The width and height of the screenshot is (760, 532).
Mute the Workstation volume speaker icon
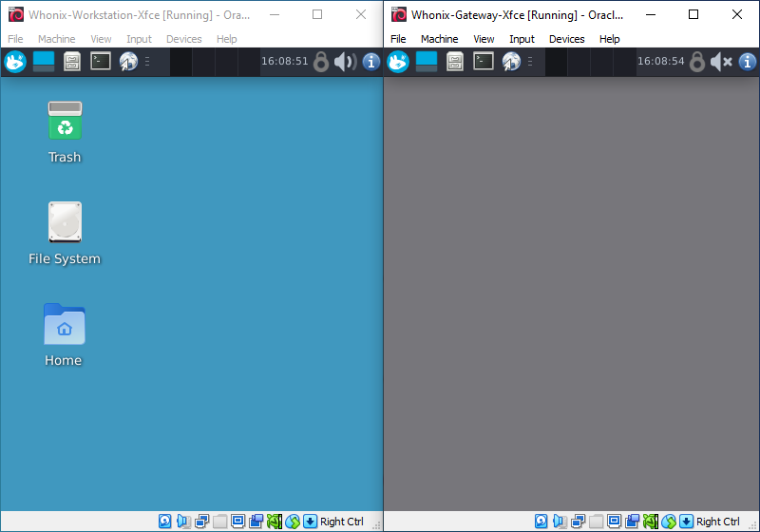[345, 62]
